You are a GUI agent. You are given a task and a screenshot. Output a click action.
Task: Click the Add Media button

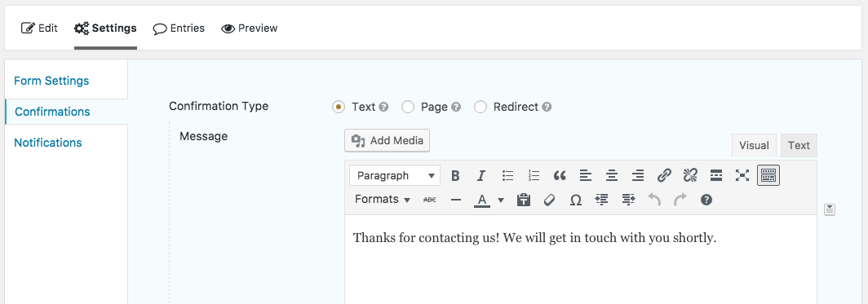(387, 140)
